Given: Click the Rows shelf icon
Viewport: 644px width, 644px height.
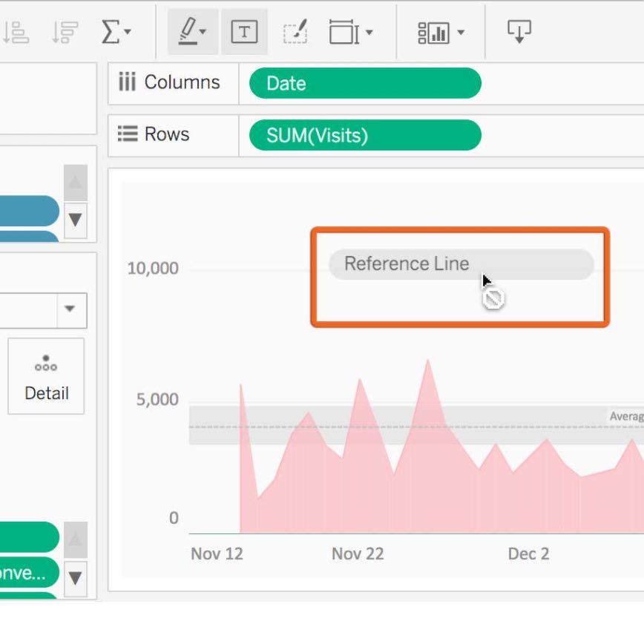Looking at the screenshot, I should coord(128,134).
